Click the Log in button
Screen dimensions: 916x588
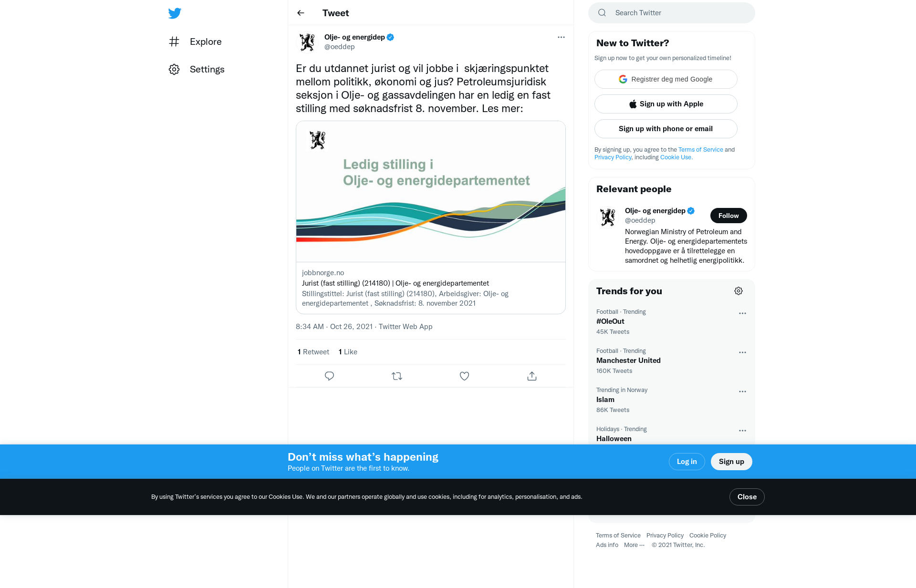687,462
